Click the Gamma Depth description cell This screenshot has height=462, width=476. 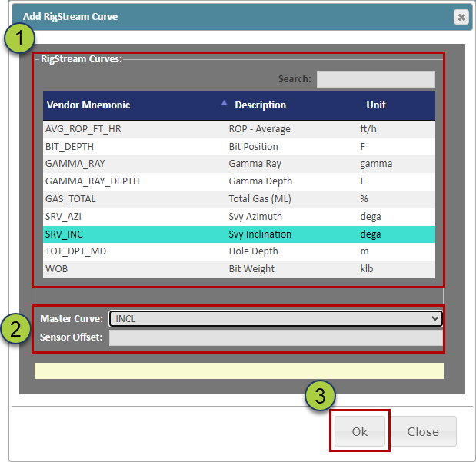coord(260,181)
